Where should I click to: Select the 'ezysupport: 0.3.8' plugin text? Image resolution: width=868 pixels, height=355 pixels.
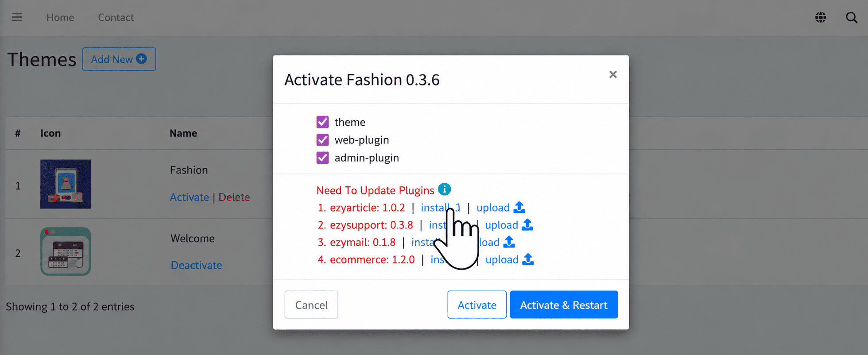click(372, 225)
